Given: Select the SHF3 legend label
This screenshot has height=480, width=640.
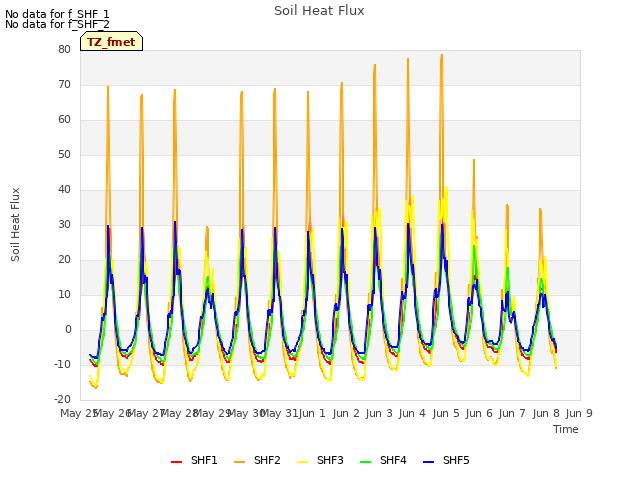Looking at the screenshot, I should 330,460.
